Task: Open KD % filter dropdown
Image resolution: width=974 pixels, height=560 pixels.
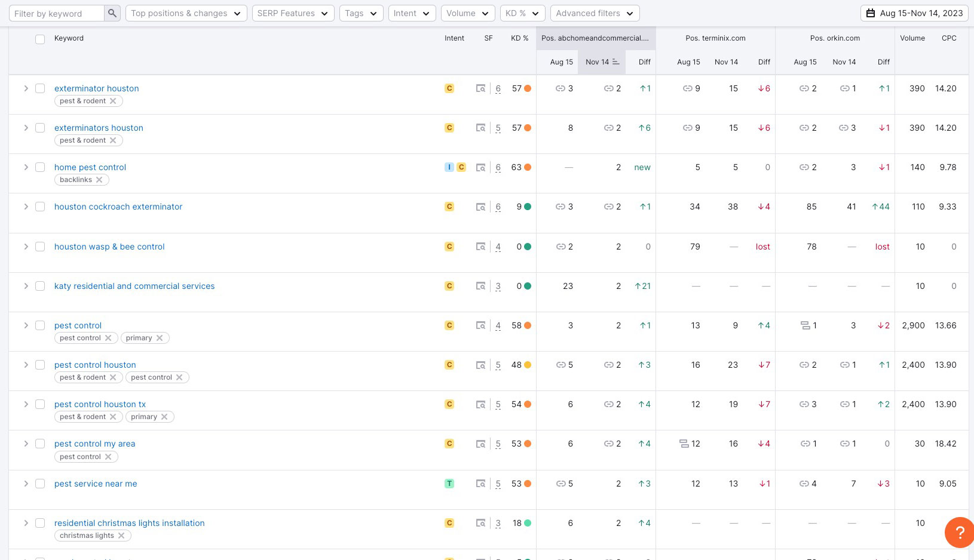Action: pyautogui.click(x=522, y=13)
